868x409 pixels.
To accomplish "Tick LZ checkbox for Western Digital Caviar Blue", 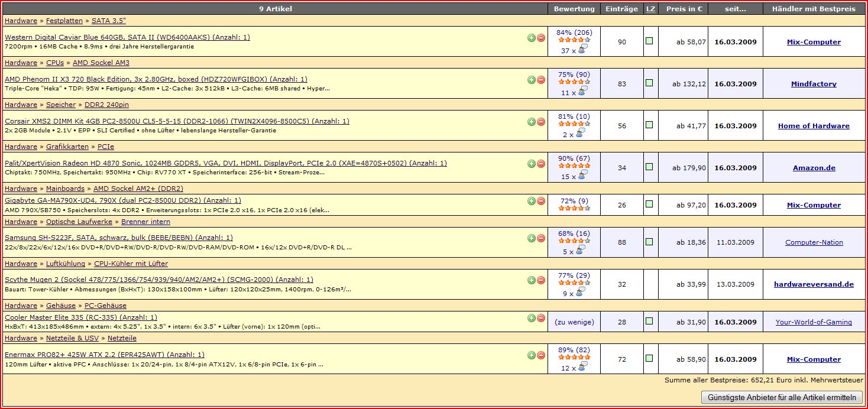I will (x=649, y=41).
